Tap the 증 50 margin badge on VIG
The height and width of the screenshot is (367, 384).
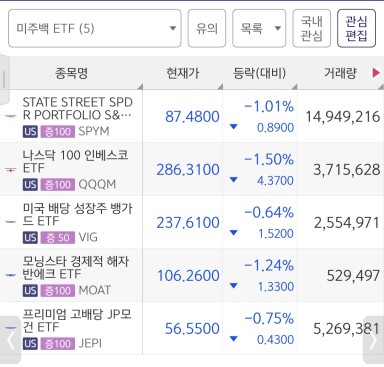57,238
